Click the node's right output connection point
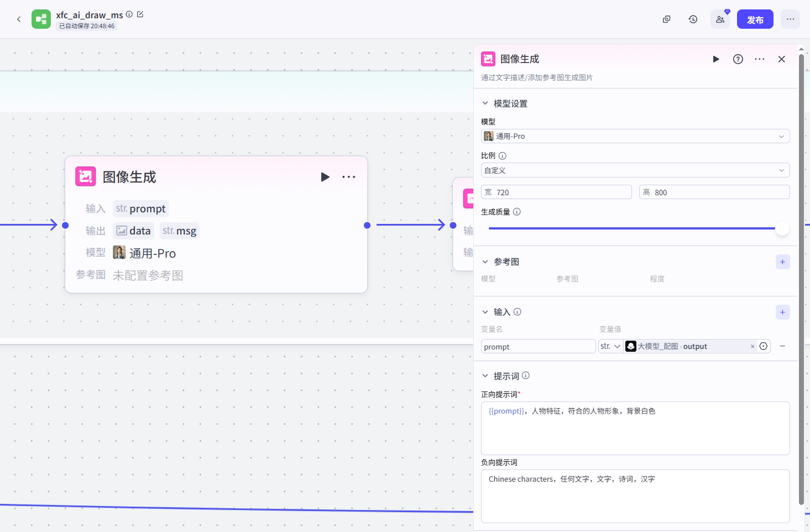This screenshot has height=532, width=810. [367, 225]
